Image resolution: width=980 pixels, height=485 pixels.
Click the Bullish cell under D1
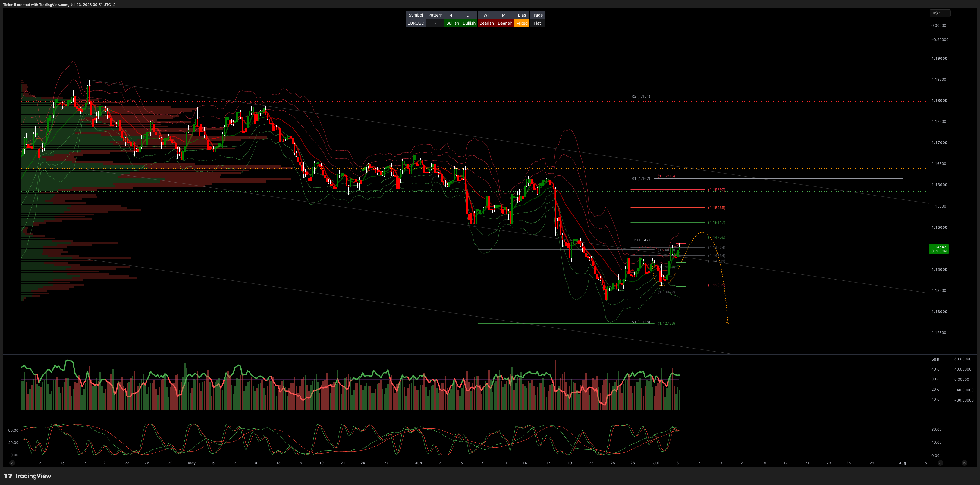469,23
